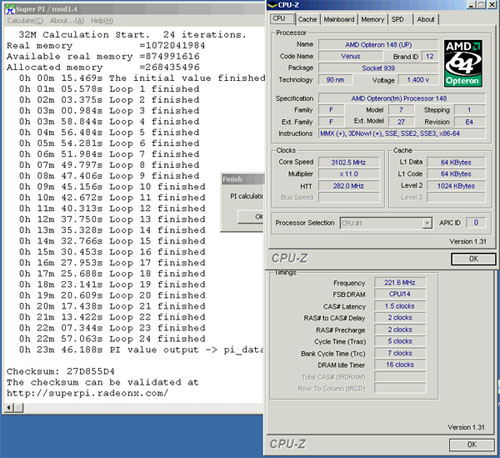Close the CPU-Z window

(x=492, y=5)
